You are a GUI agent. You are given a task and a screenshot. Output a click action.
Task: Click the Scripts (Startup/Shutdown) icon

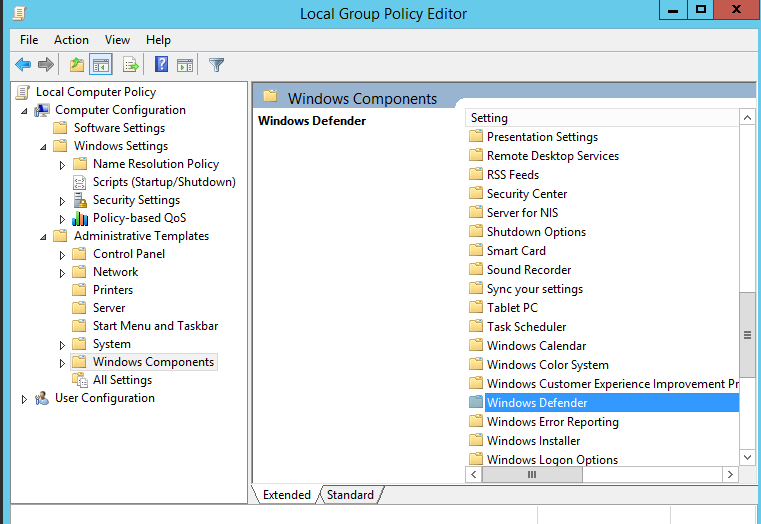80,182
